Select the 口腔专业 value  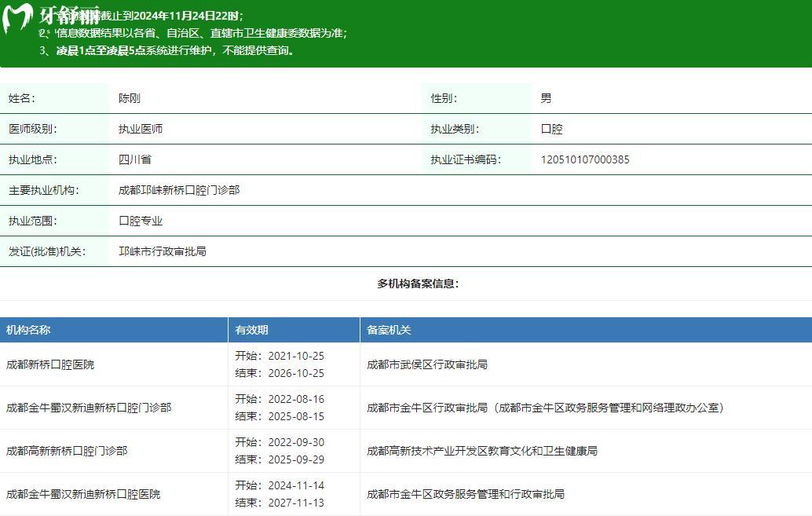[x=141, y=220]
